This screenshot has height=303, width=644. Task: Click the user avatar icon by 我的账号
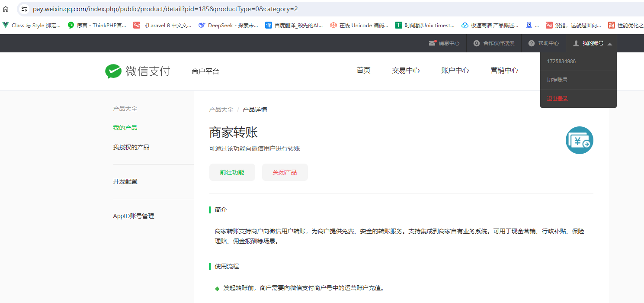(576, 43)
